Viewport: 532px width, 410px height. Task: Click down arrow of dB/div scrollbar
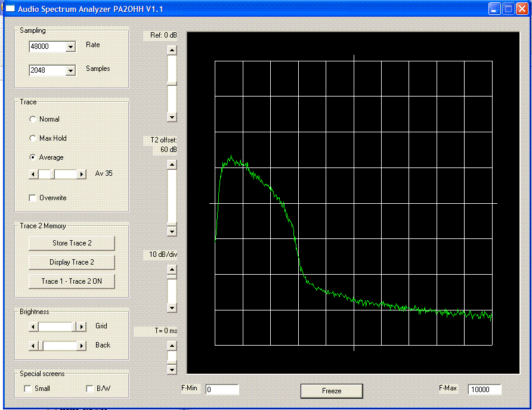point(172,308)
